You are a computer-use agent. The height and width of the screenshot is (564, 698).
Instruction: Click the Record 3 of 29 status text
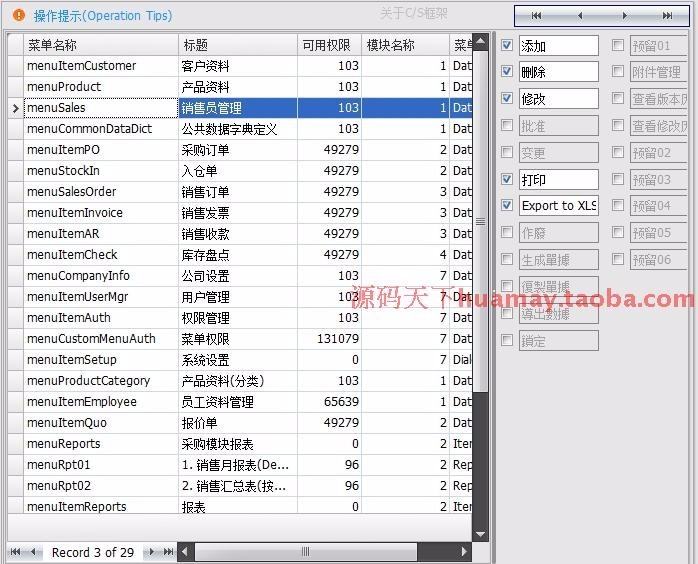[93, 552]
